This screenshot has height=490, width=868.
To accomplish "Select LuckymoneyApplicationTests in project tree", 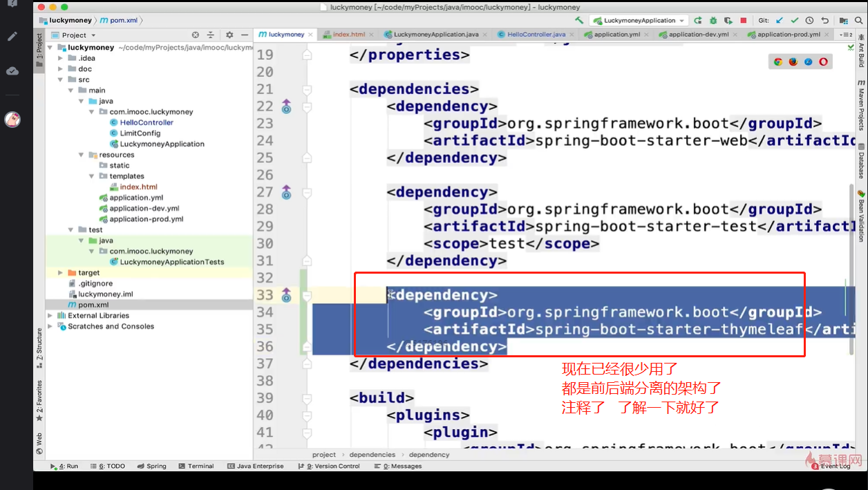I will coord(172,262).
